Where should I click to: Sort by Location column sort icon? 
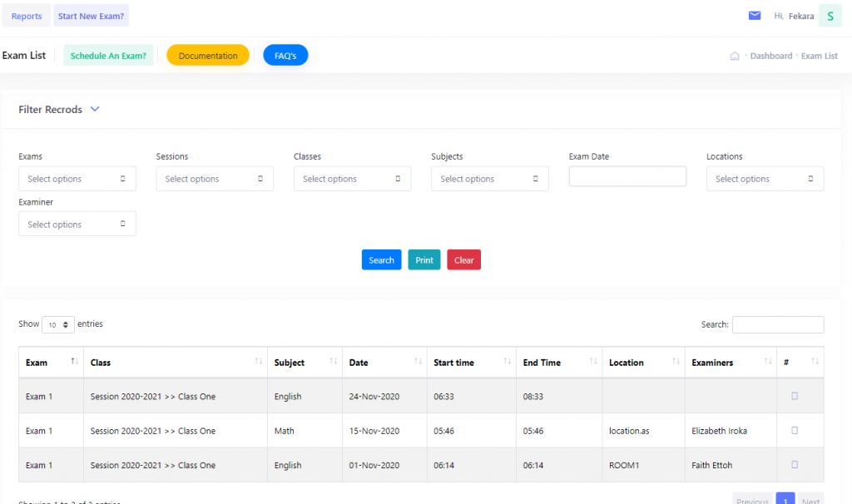tap(676, 362)
